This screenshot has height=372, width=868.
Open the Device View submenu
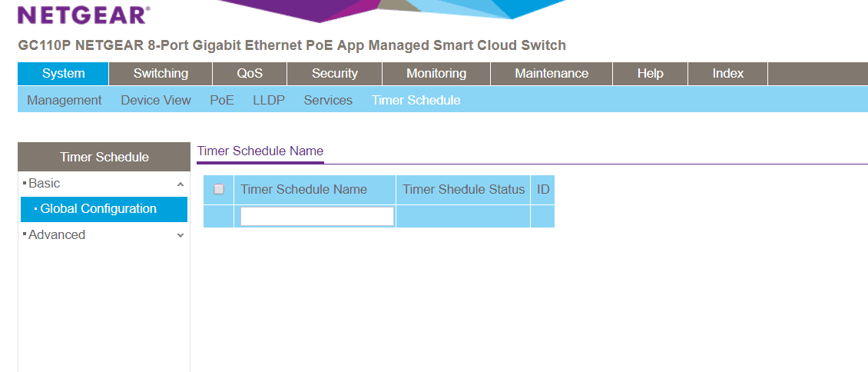click(156, 100)
